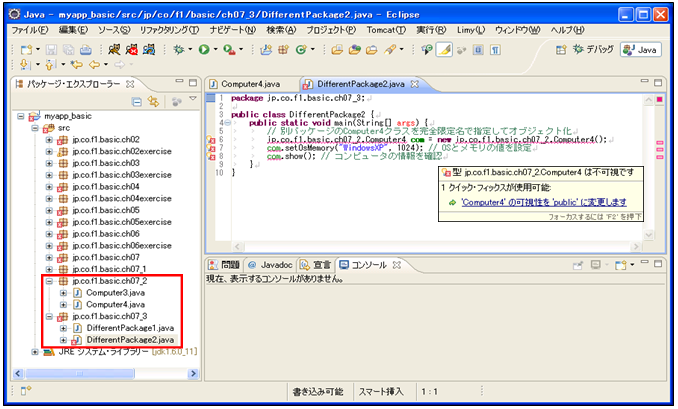Select DifferentPackage1.java in the tree
The image size is (678, 409).
click(130, 328)
